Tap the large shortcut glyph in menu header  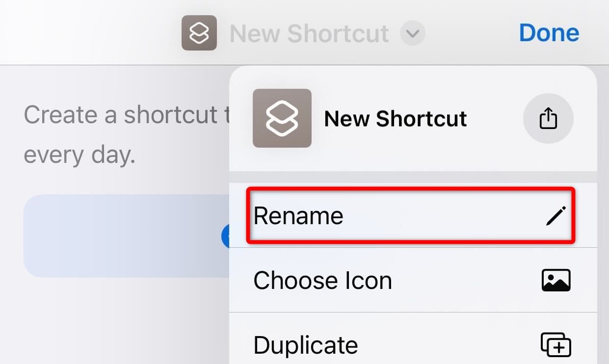click(282, 118)
